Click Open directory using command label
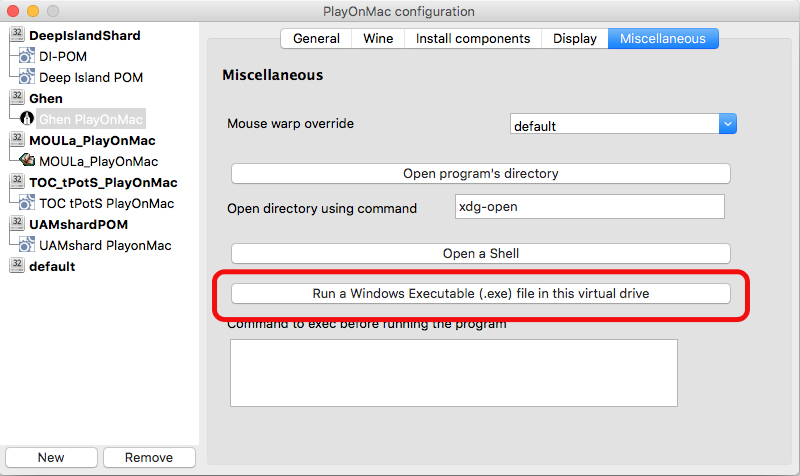800x476 pixels. 322,209
